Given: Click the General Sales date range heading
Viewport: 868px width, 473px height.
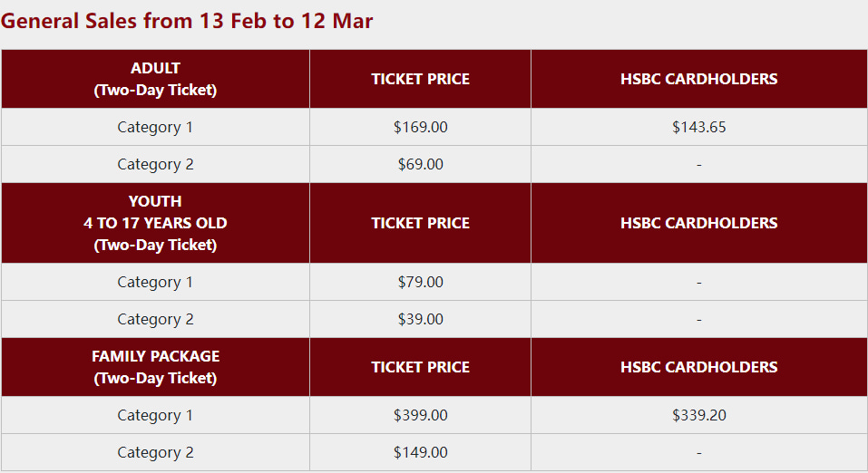Looking at the screenshot, I should coord(188,20).
